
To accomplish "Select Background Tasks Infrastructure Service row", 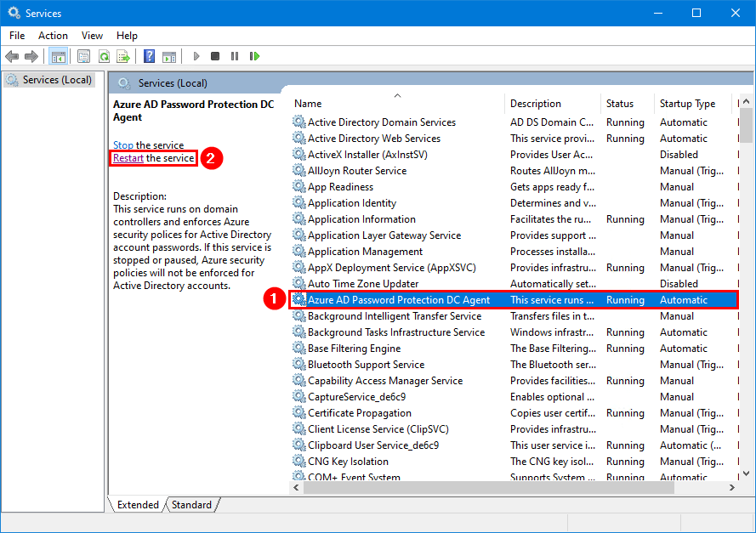I will (514, 332).
